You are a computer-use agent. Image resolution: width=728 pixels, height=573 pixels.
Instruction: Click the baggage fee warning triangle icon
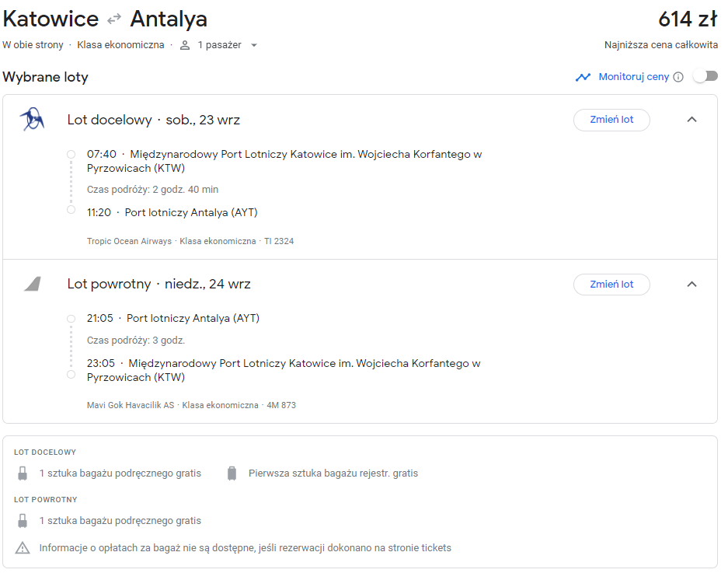pyautogui.click(x=23, y=548)
